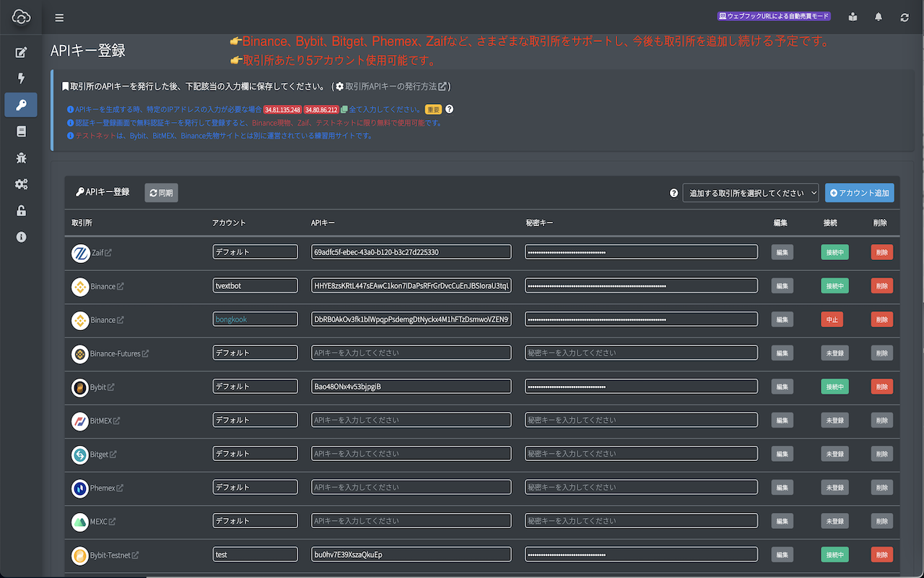Check notifications via the bell icon
The image size is (924, 578).
click(879, 17)
